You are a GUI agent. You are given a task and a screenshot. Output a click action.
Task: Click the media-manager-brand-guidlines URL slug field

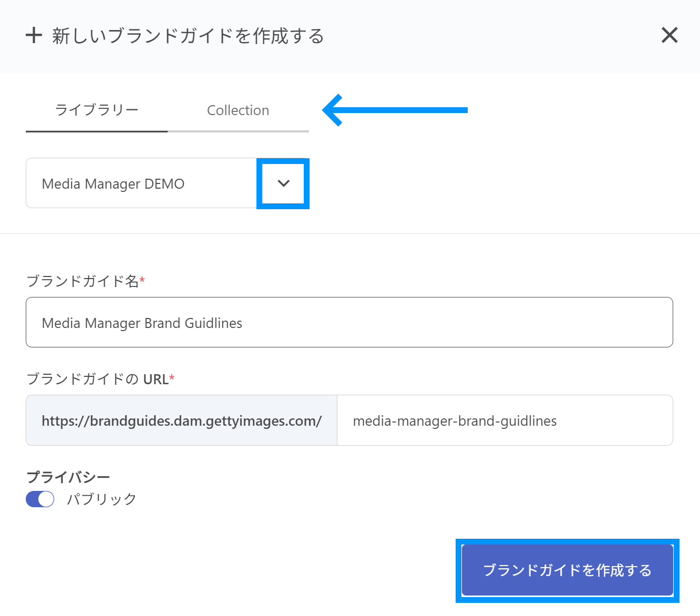coord(505,421)
